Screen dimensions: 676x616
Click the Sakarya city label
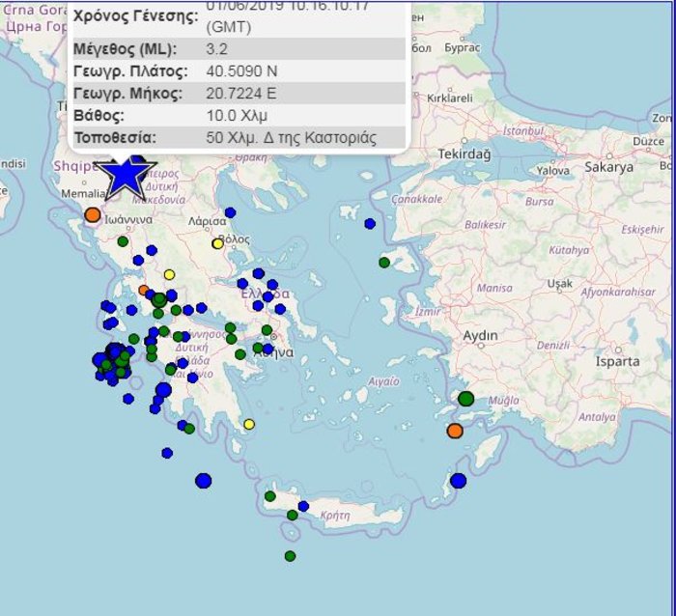(x=608, y=167)
